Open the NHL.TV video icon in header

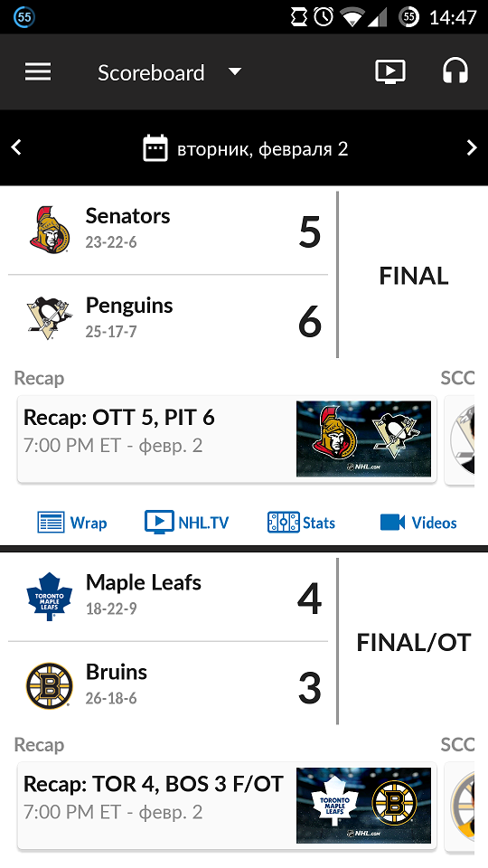390,72
